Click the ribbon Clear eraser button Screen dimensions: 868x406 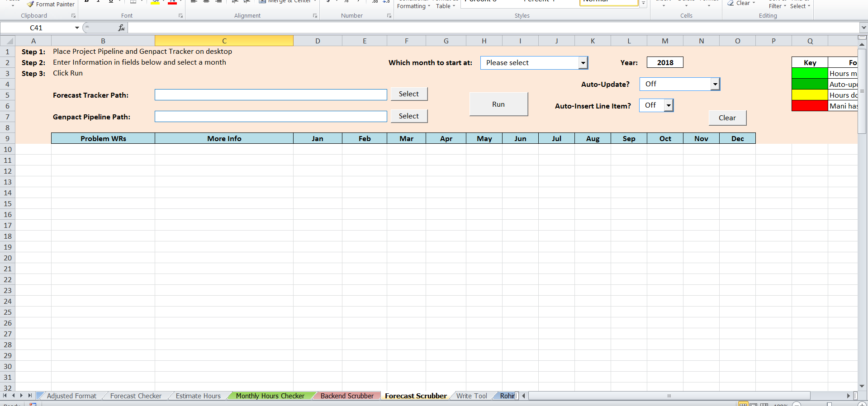tap(741, 3)
